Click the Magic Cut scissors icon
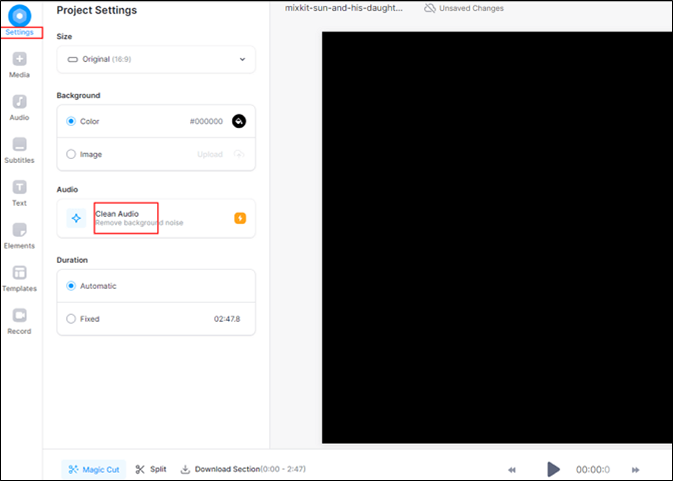The height and width of the screenshot is (481, 673). point(73,469)
